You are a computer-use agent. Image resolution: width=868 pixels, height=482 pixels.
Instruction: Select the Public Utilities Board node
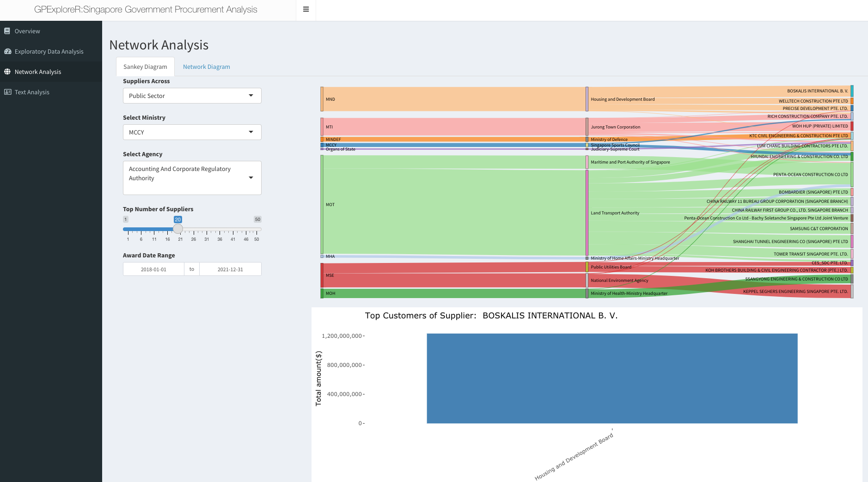(587, 267)
